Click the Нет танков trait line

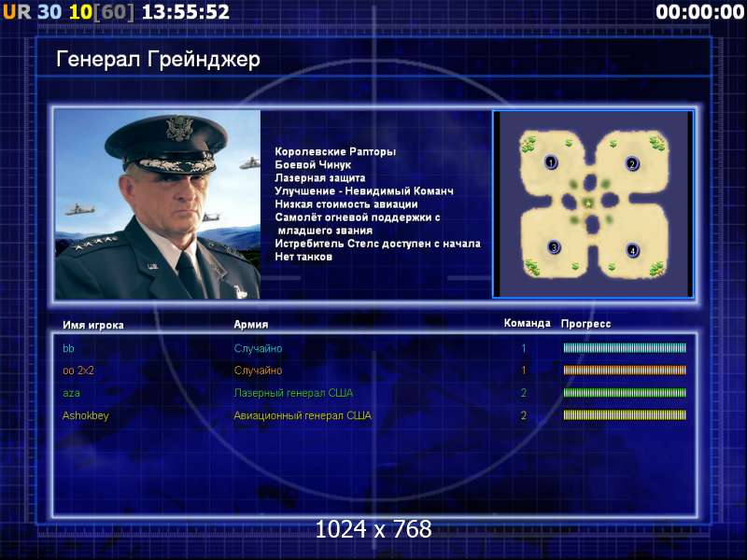[x=303, y=257]
